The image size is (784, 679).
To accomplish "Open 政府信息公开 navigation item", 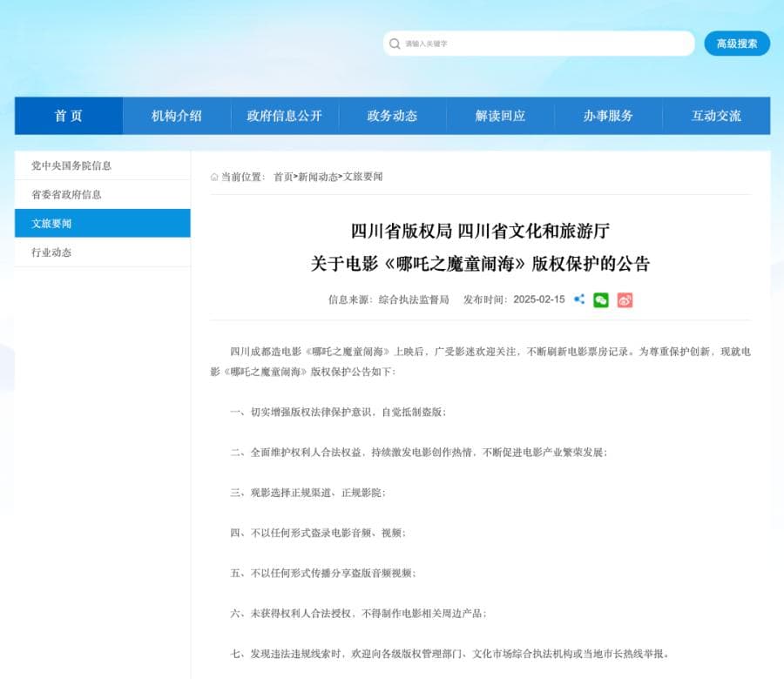I will [285, 116].
